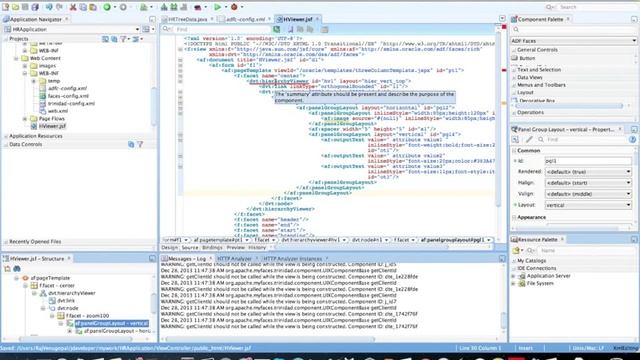Image resolution: width=640 pixels, height=360 pixels.
Task: Expand General Controls palette section
Action: [537, 50]
